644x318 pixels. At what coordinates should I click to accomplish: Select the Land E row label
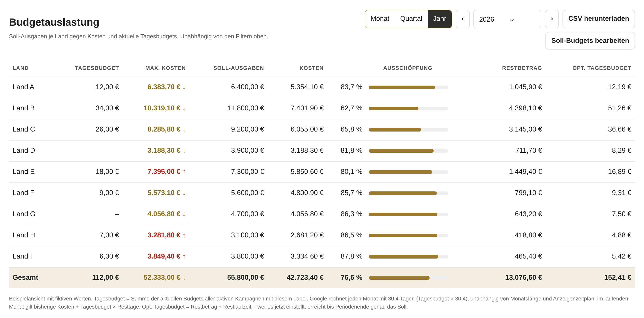pyautogui.click(x=23, y=172)
